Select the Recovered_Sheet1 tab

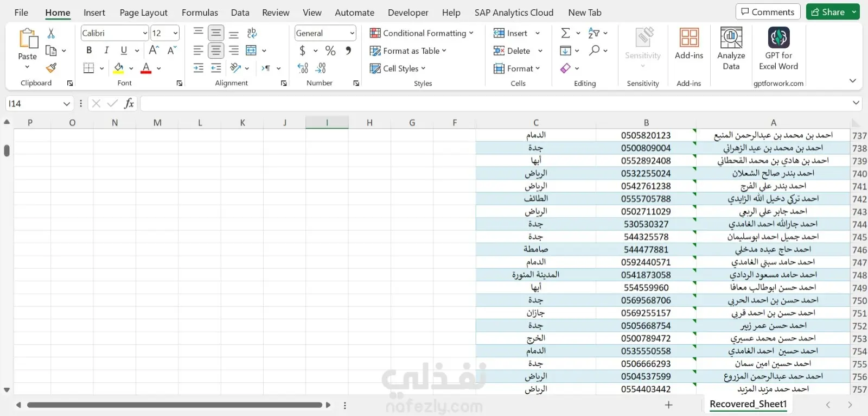pos(748,404)
